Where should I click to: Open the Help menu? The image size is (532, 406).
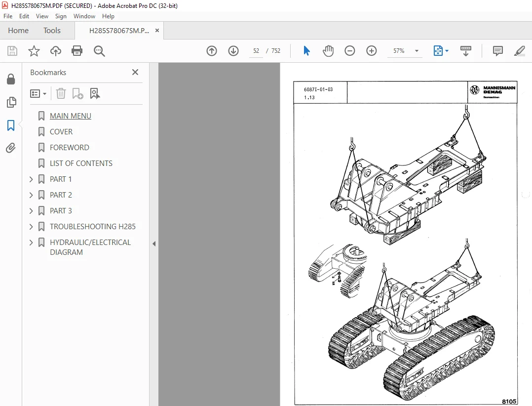[x=108, y=16]
